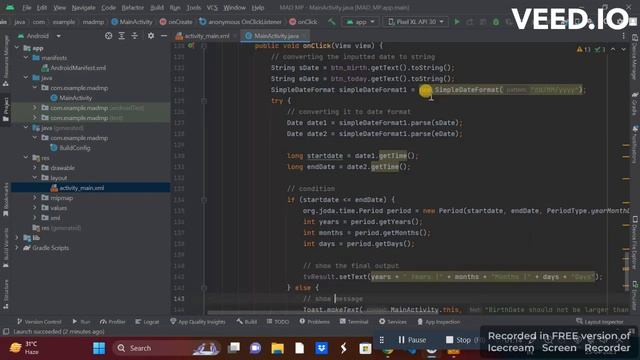Open Version Control tool window

tap(39, 322)
